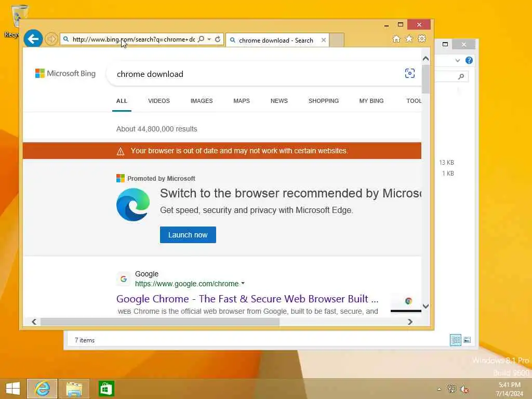
Task: Click the Chrome thumbnail beside the result
Action: pyautogui.click(x=406, y=303)
